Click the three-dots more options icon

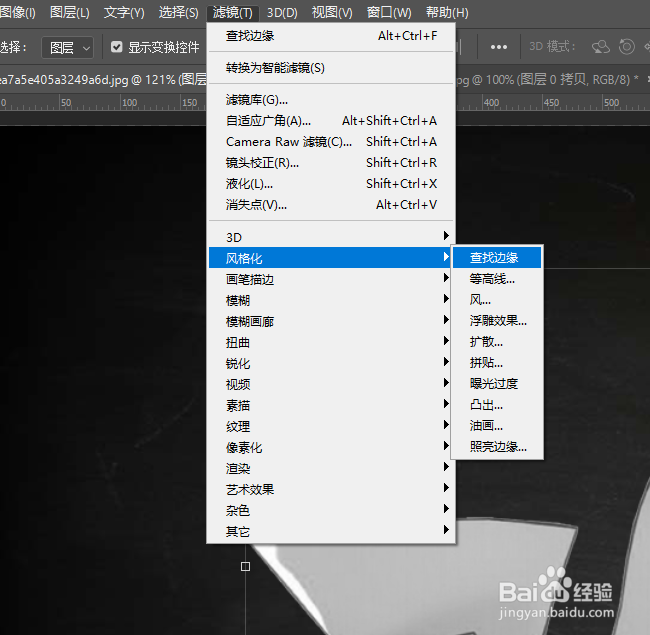click(499, 47)
